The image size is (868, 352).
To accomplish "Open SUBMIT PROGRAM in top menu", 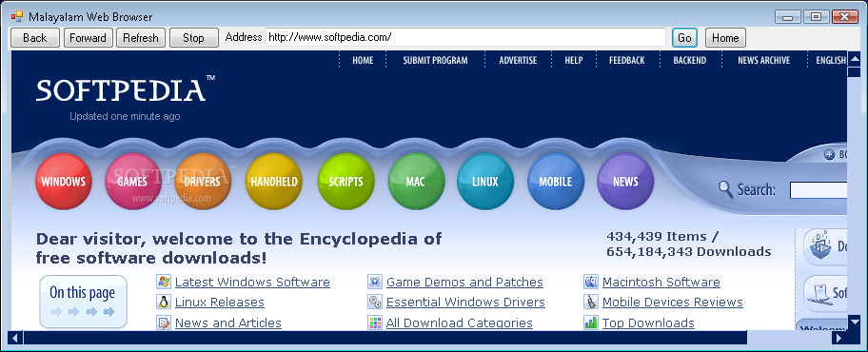I will [435, 60].
